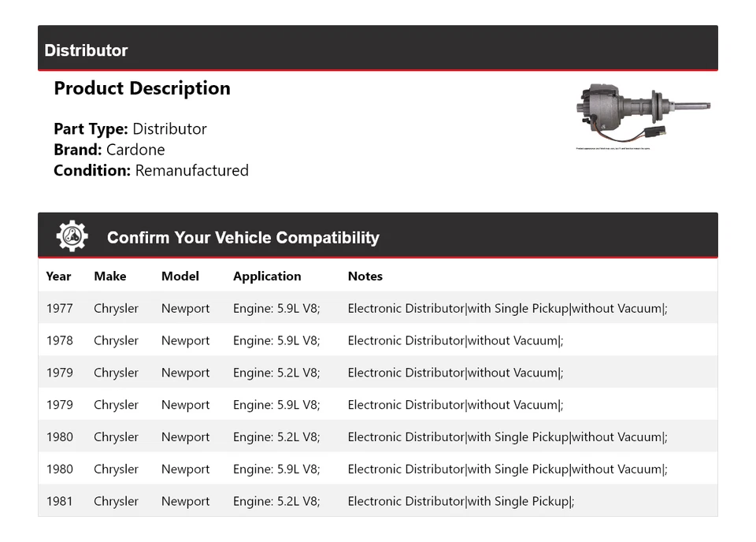Viewport: 756px width, 542px height.
Task: Click Chrysler in the 1977 row
Action: coord(116,309)
